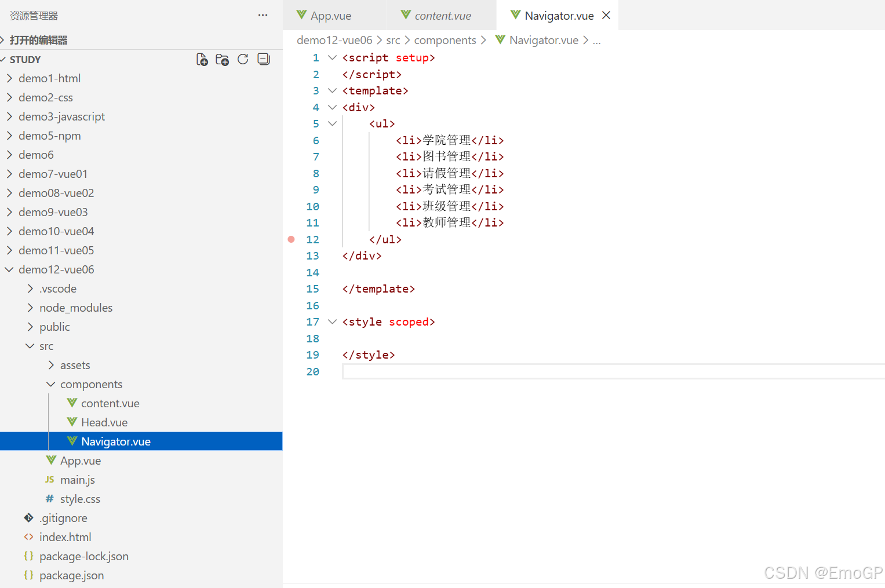Click the git icon beside .gitignore
885x588 pixels.
[x=29, y=517]
